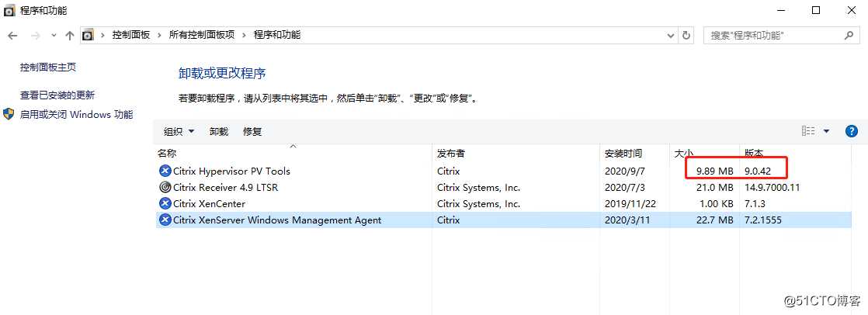Click the 搜索"程序和功能" search field
Image resolution: width=868 pixels, height=315 pixels.
click(x=775, y=35)
